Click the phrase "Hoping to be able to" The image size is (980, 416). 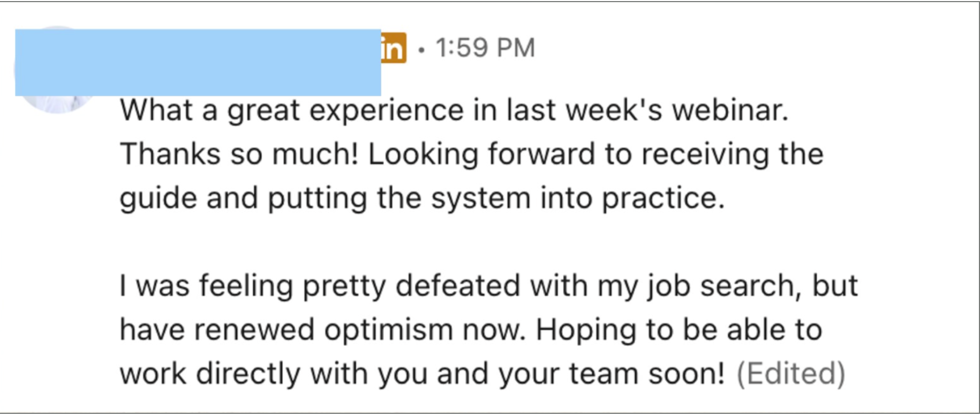pyautogui.click(x=679, y=330)
